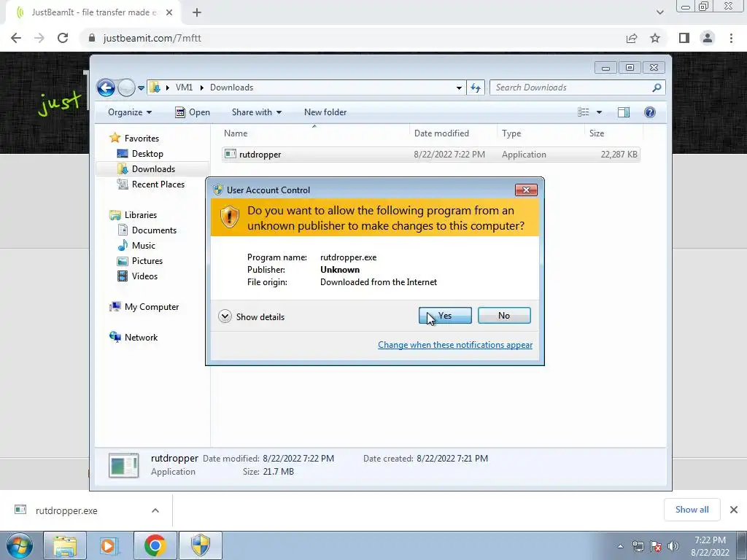Open Music library
The height and width of the screenshot is (560, 747).
[144, 246]
